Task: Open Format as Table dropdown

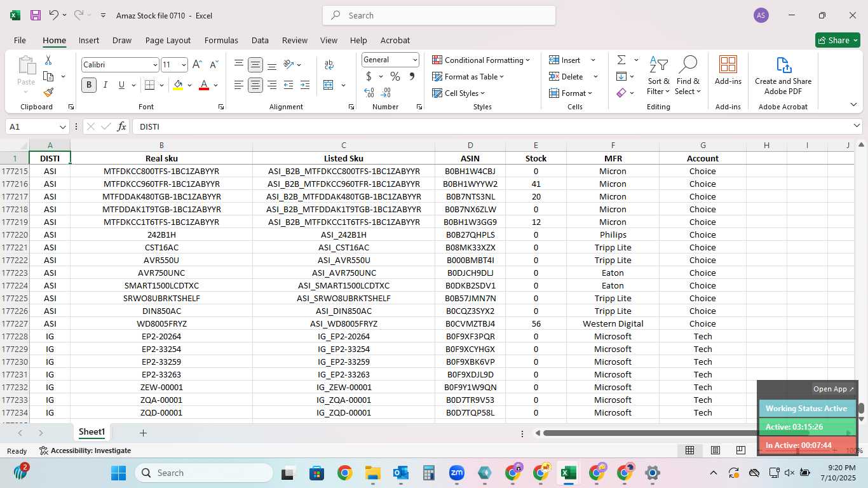Action: [x=468, y=76]
